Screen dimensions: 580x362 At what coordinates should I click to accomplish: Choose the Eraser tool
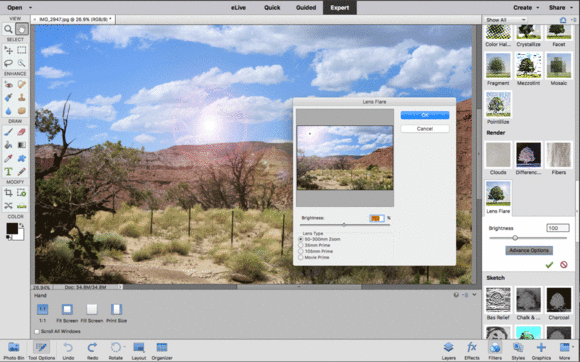(21, 132)
